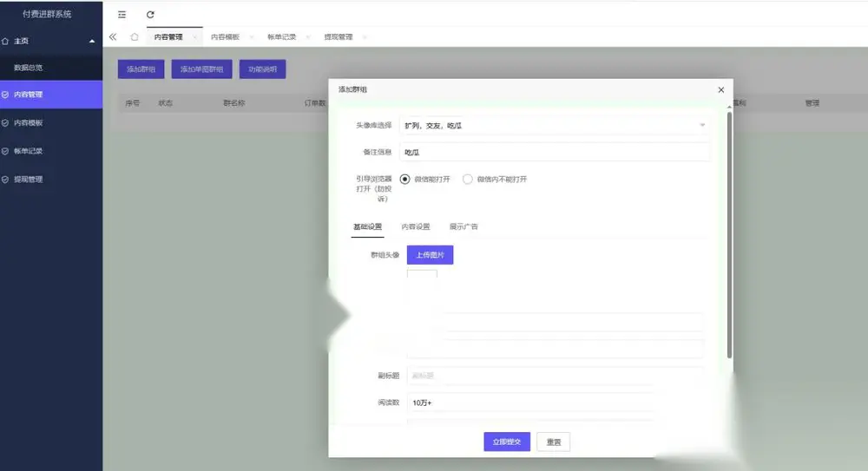The image size is (868, 471).
Task: Click the 副标题 input field
Action: [556, 376]
